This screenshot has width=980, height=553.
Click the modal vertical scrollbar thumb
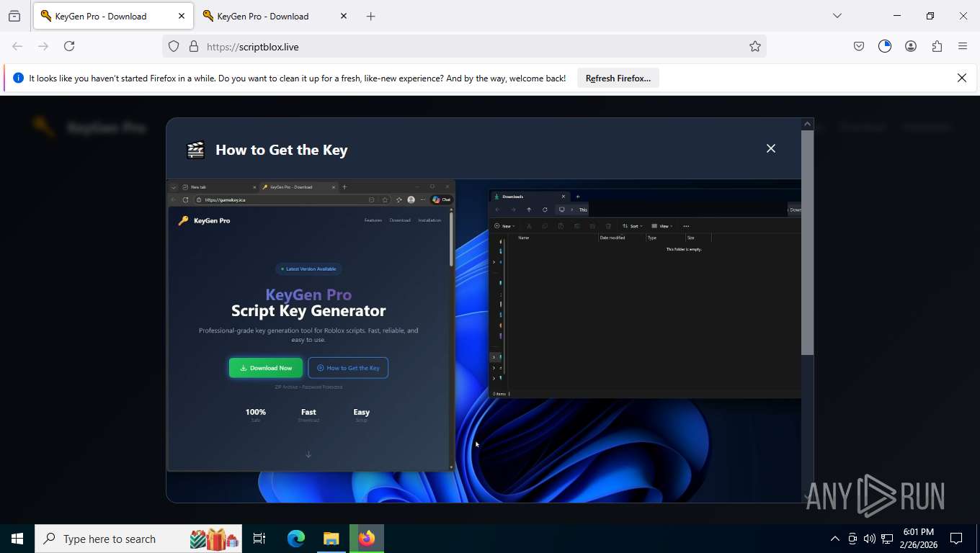(x=808, y=243)
